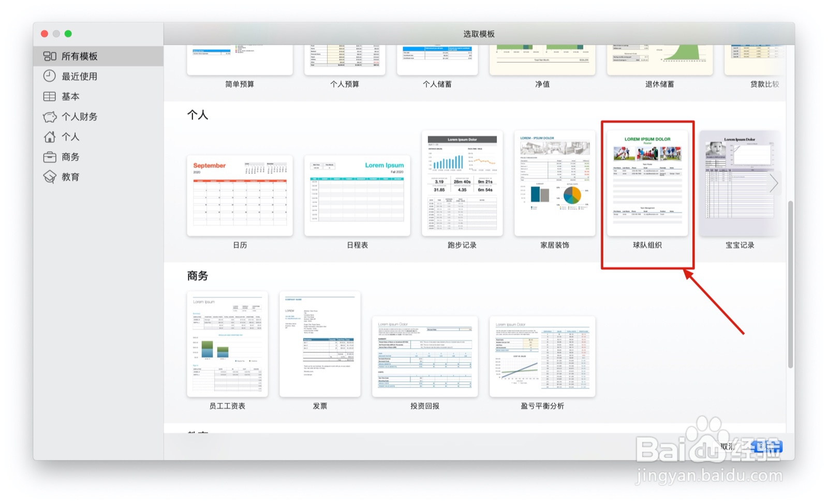Select the 家居装饰 template
This screenshot has width=828, height=504.
click(555, 184)
